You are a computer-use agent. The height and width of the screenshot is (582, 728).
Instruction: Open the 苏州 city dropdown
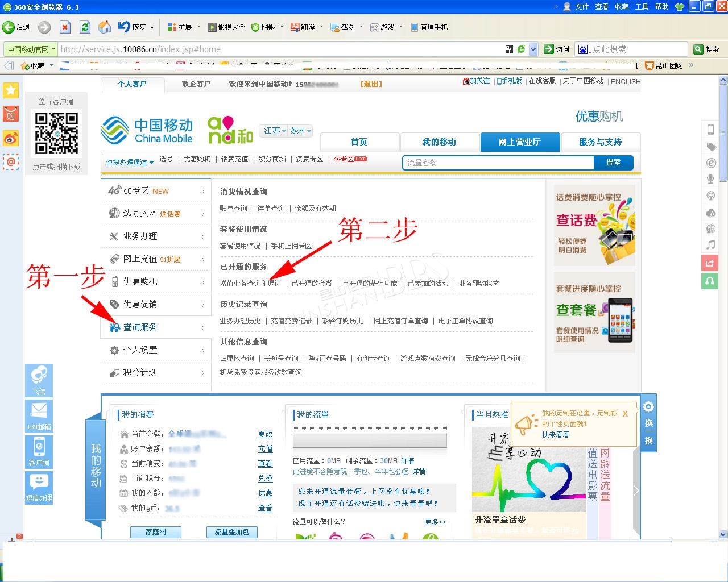(301, 131)
